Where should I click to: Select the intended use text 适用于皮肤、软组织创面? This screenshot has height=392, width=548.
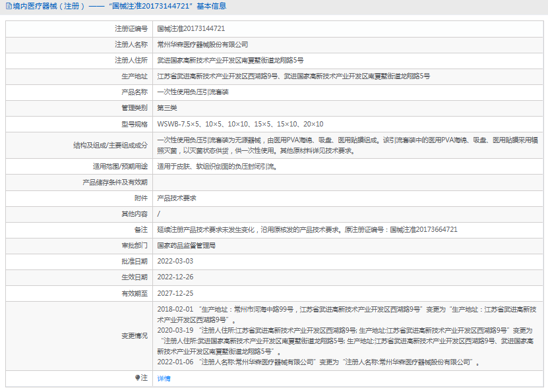pos(217,167)
